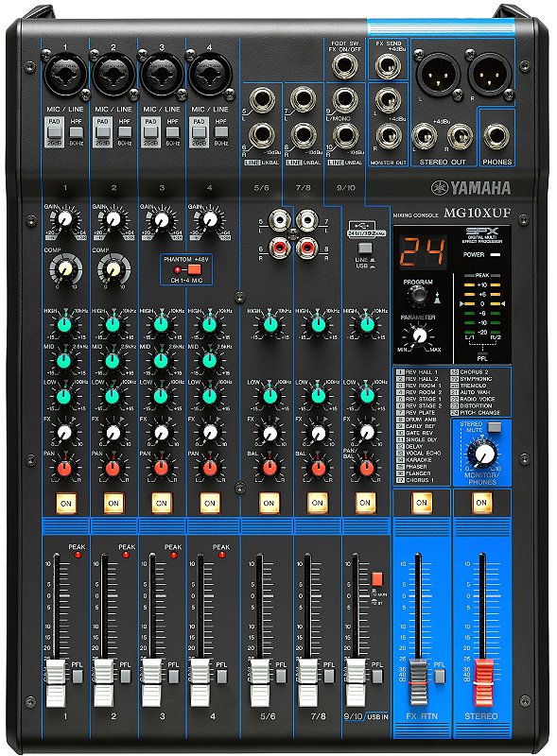557x756 pixels.
Task: Click the channel 1 COMP knob
Action: pyautogui.click(x=65, y=269)
